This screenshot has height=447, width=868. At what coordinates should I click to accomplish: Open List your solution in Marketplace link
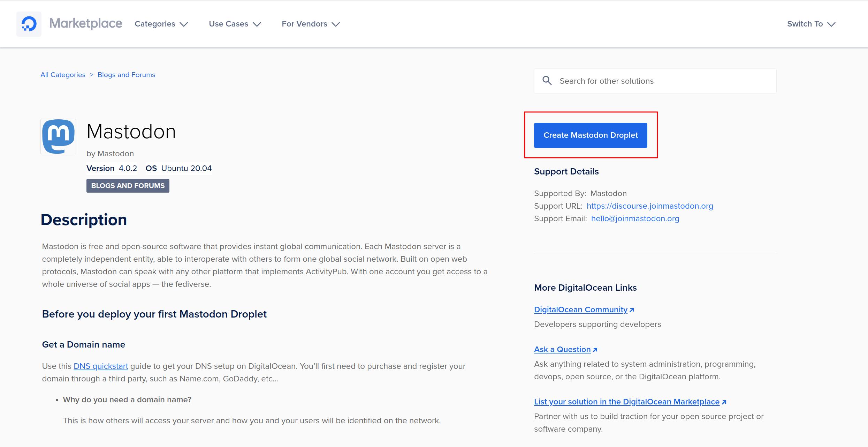(x=630, y=402)
